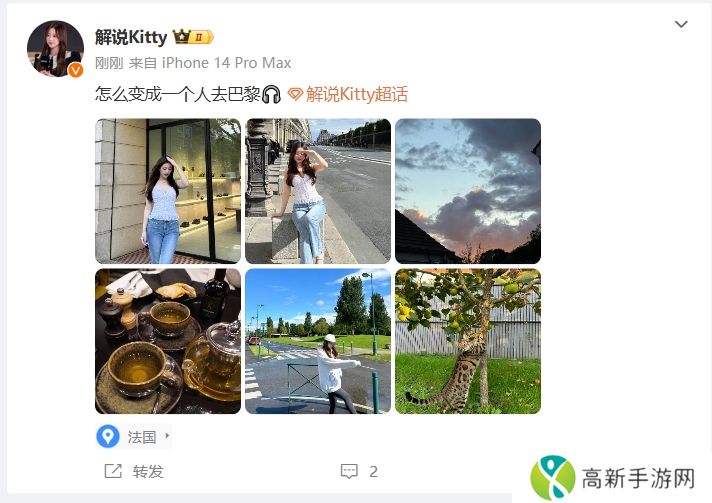Open the sunset clouds sky photo

coord(468,191)
